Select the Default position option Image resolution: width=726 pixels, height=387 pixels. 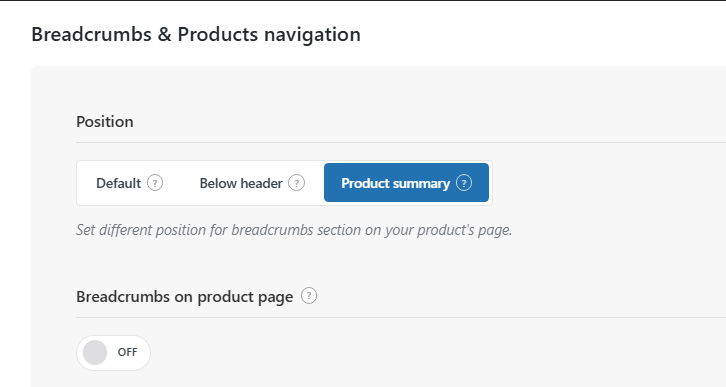[129, 183]
